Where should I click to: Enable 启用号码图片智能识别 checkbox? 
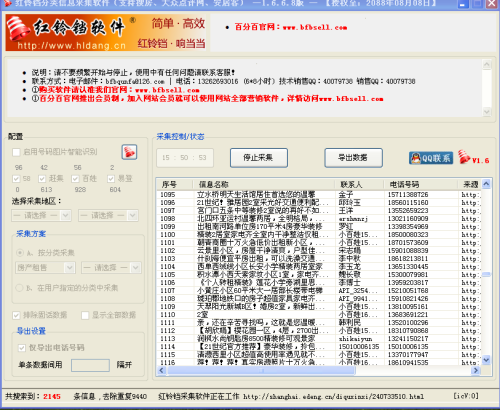coord(16,152)
